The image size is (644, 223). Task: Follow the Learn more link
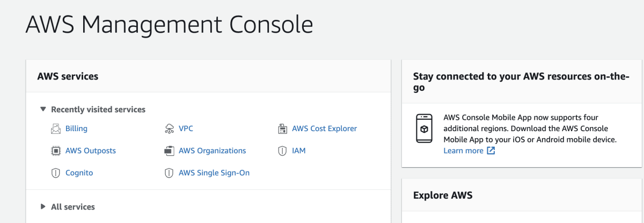464,151
